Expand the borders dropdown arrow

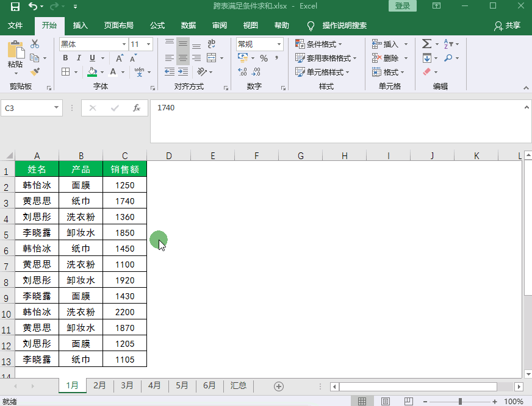pos(76,72)
